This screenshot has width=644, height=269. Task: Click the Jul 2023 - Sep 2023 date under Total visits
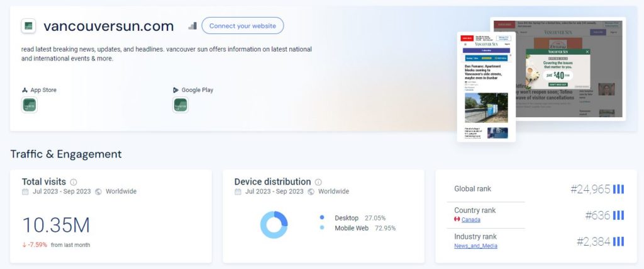coord(62,192)
